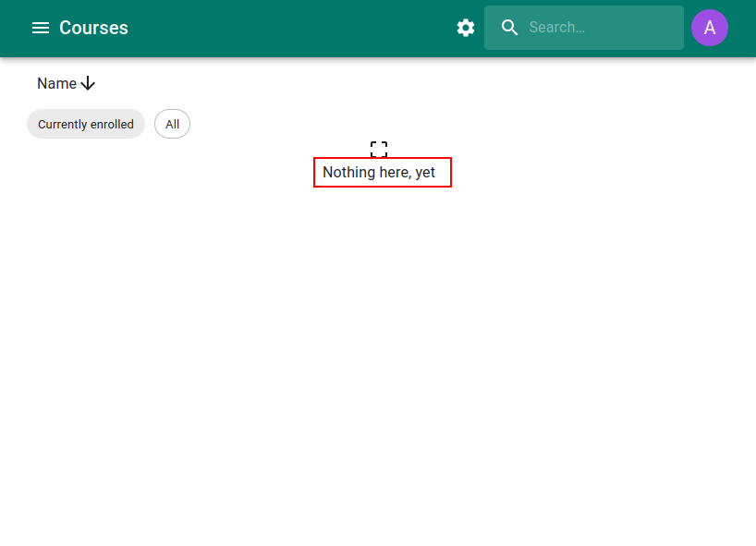Focus the Search text field
The width and height of the screenshot is (756, 546).
click(x=601, y=28)
